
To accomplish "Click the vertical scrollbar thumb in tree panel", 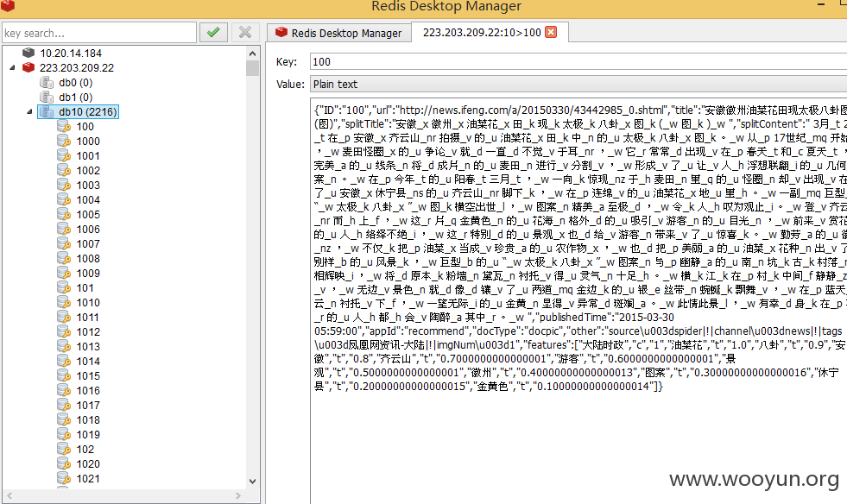I will 252,67.
